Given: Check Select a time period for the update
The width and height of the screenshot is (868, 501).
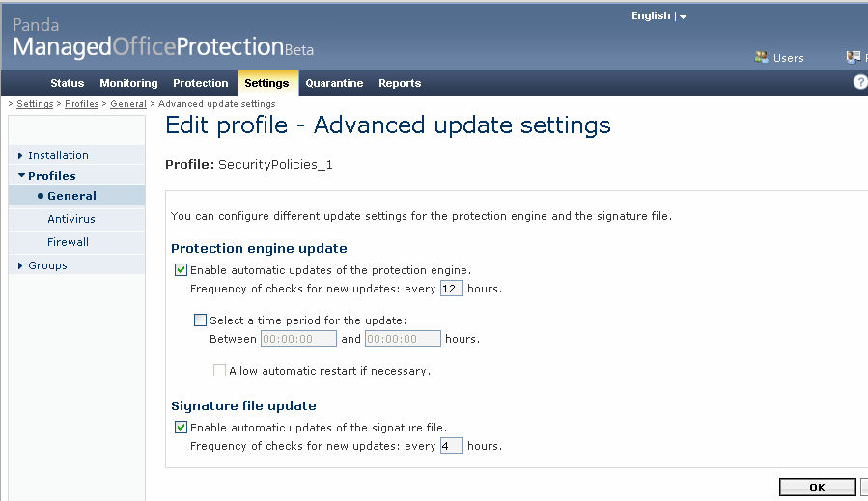Looking at the screenshot, I should (201, 320).
